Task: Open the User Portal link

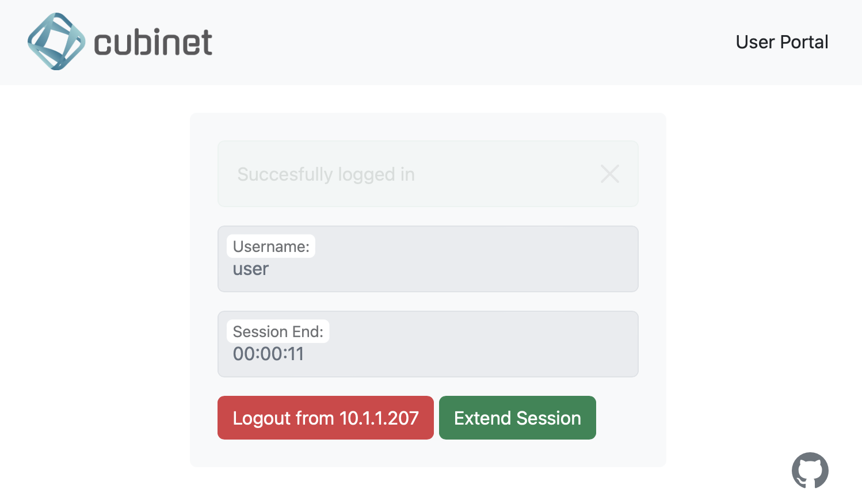Action: tap(781, 42)
